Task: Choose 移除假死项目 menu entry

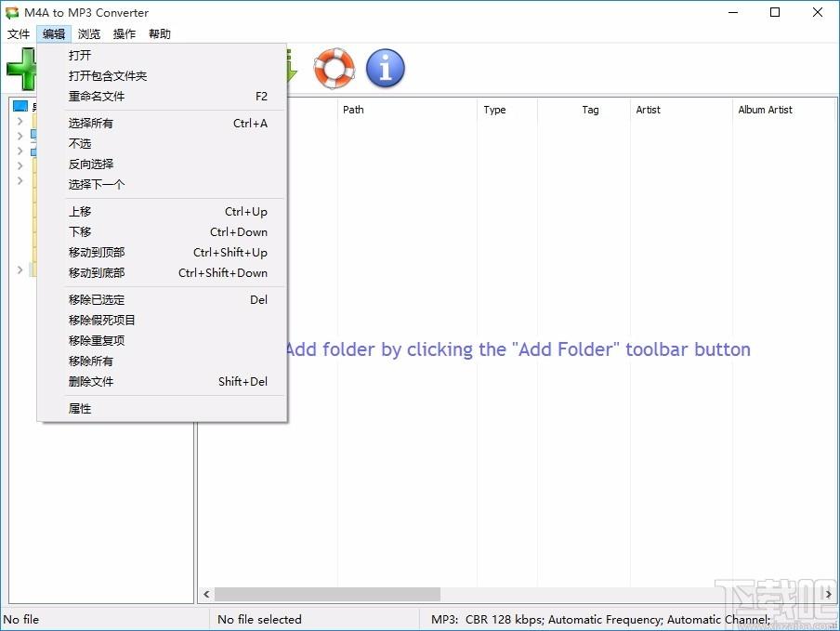Action: (x=162, y=321)
